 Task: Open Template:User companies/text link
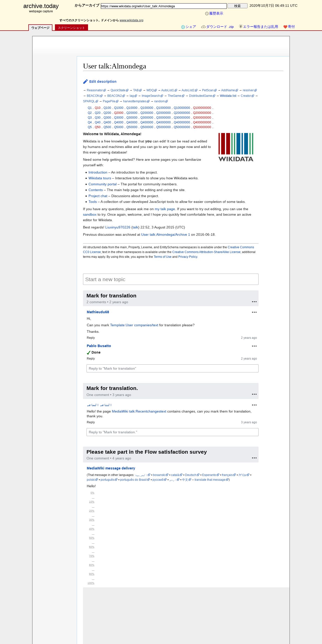134,325
